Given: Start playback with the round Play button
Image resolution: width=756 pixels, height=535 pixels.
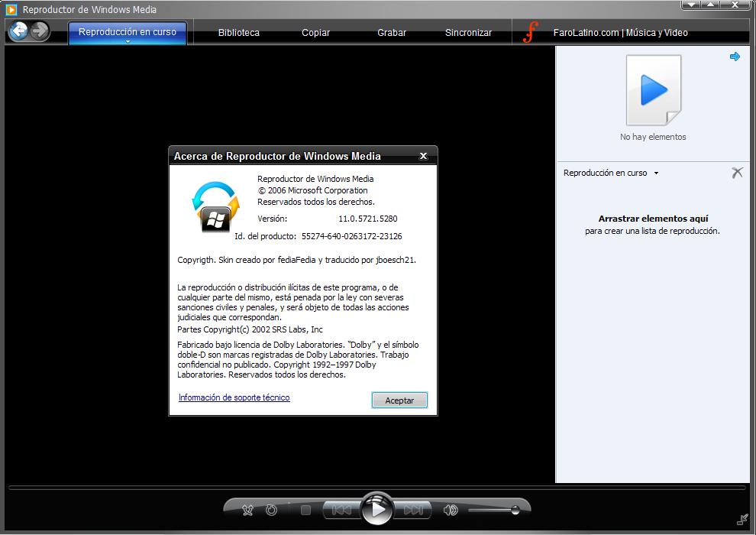Looking at the screenshot, I should pos(377,509).
